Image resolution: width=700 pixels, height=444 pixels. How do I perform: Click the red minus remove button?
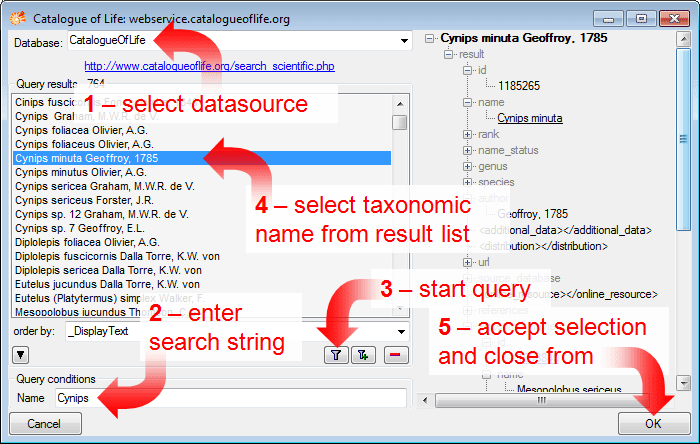tap(396, 354)
